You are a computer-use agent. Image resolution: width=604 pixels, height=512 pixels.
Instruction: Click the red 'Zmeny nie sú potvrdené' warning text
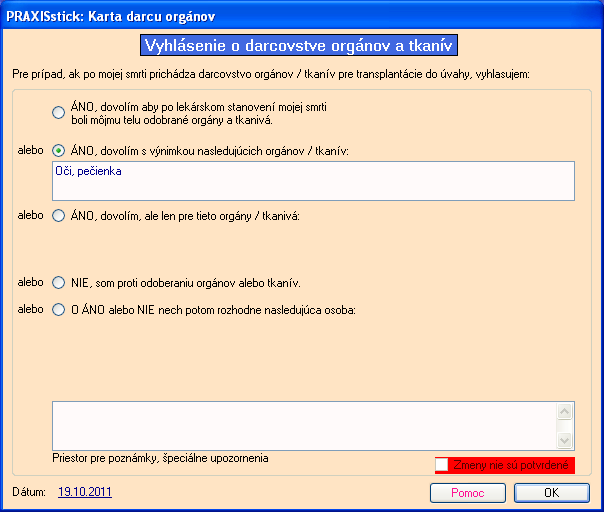pyautogui.click(x=511, y=465)
